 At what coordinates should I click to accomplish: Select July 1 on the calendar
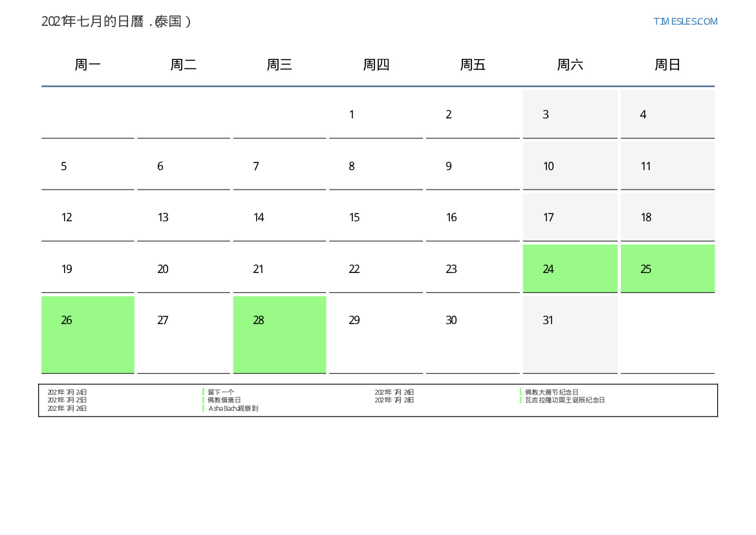[x=375, y=115]
